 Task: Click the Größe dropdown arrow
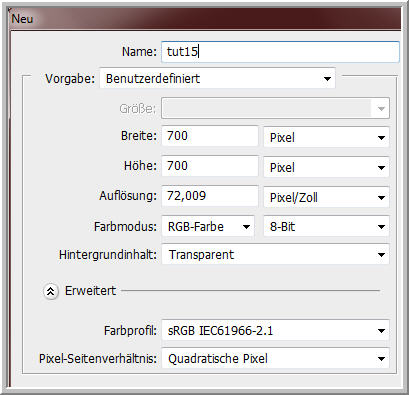point(381,109)
